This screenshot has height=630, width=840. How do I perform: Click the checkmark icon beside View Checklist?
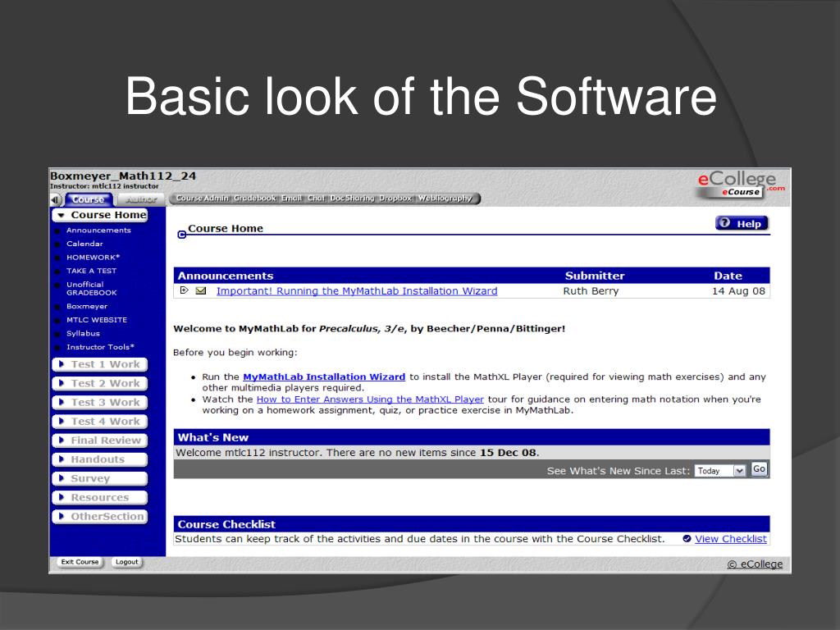[687, 539]
